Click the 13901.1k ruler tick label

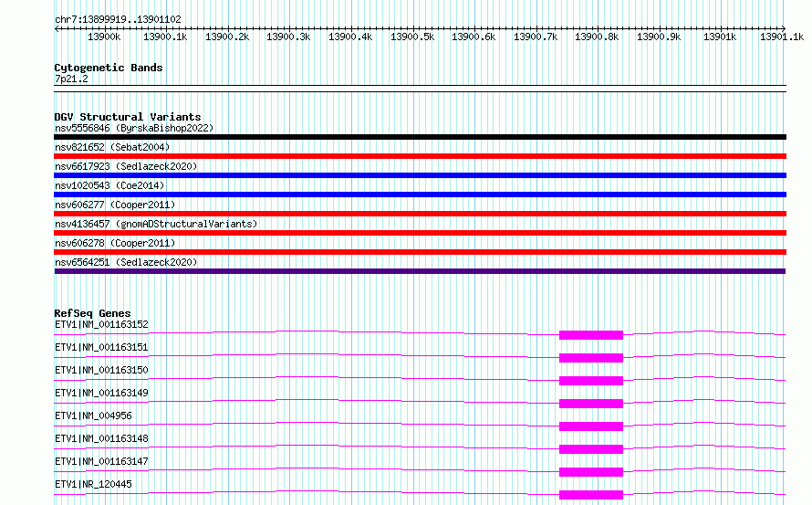click(x=782, y=37)
